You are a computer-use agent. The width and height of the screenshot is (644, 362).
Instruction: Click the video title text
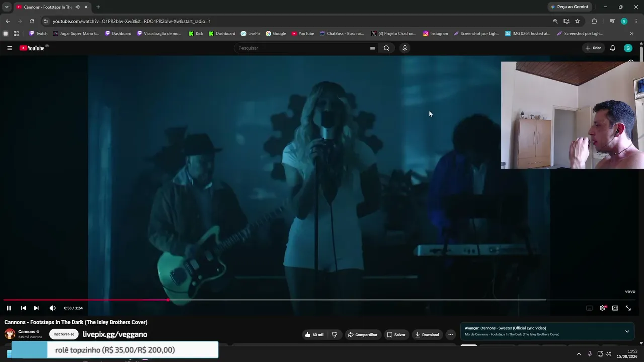click(x=76, y=322)
